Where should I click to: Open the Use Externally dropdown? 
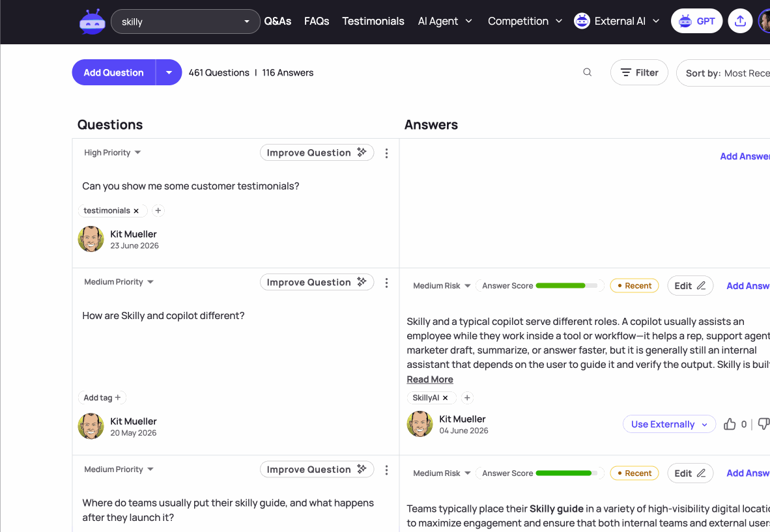tap(669, 424)
